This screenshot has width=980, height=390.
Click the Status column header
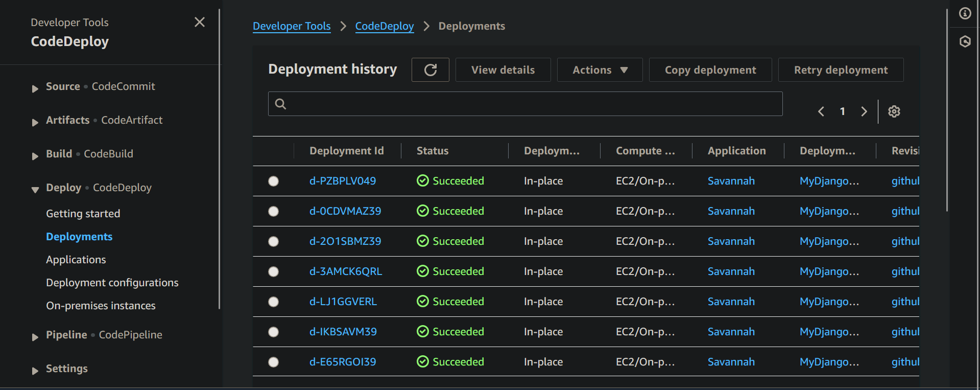433,151
